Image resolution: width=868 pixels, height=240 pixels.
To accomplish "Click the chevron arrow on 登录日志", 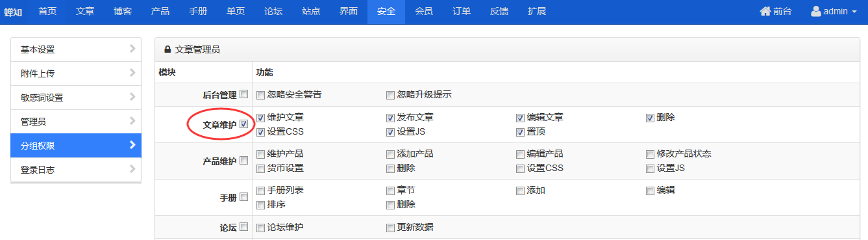I will tap(132, 169).
